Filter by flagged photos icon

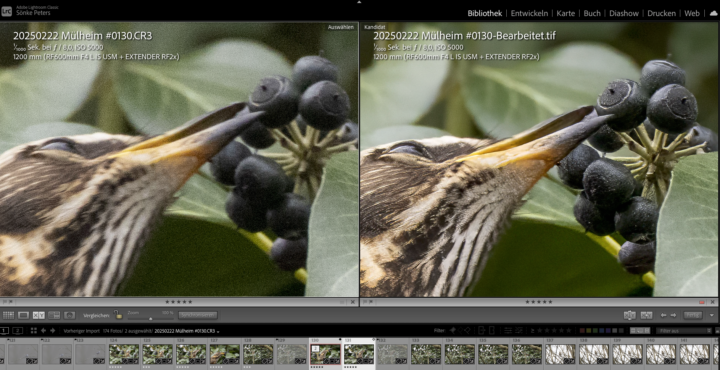(453, 331)
